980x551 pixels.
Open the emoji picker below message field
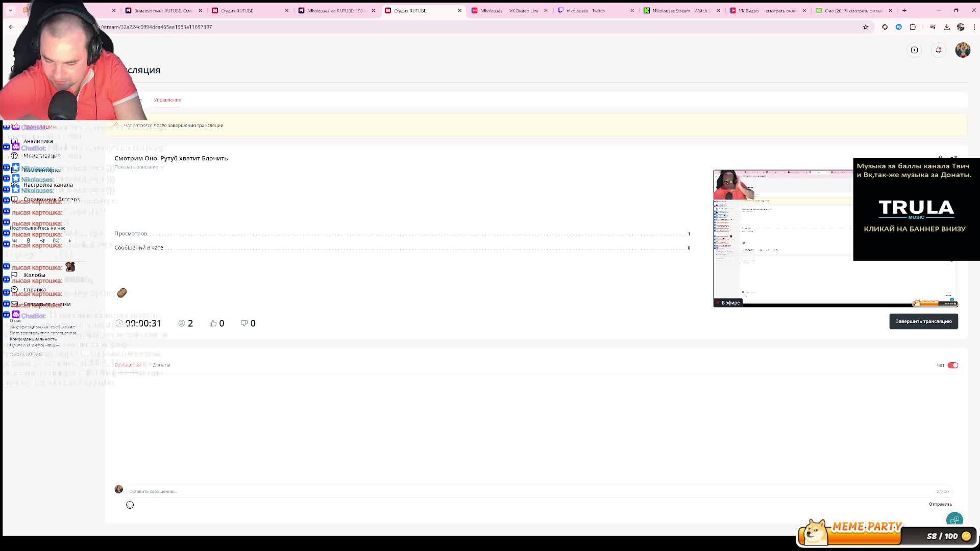click(130, 505)
